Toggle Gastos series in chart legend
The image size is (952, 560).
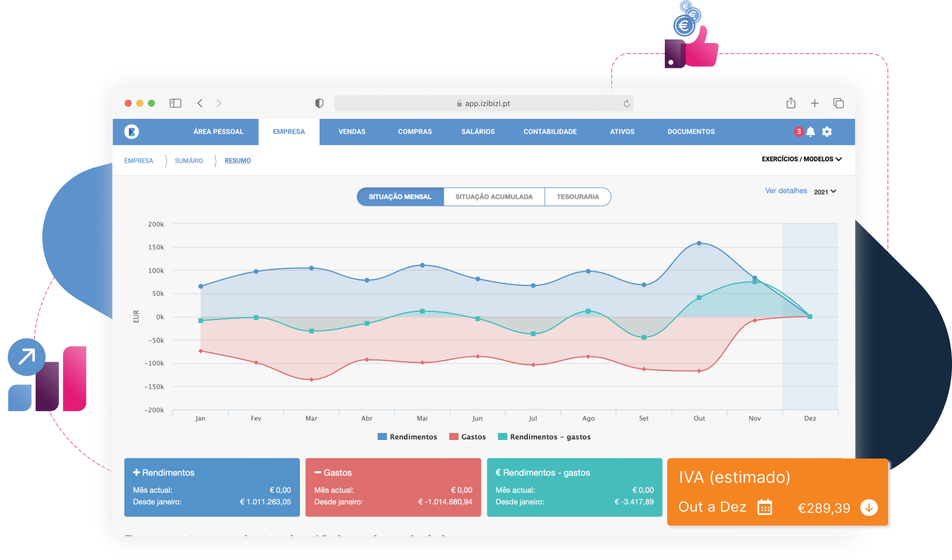tap(468, 437)
